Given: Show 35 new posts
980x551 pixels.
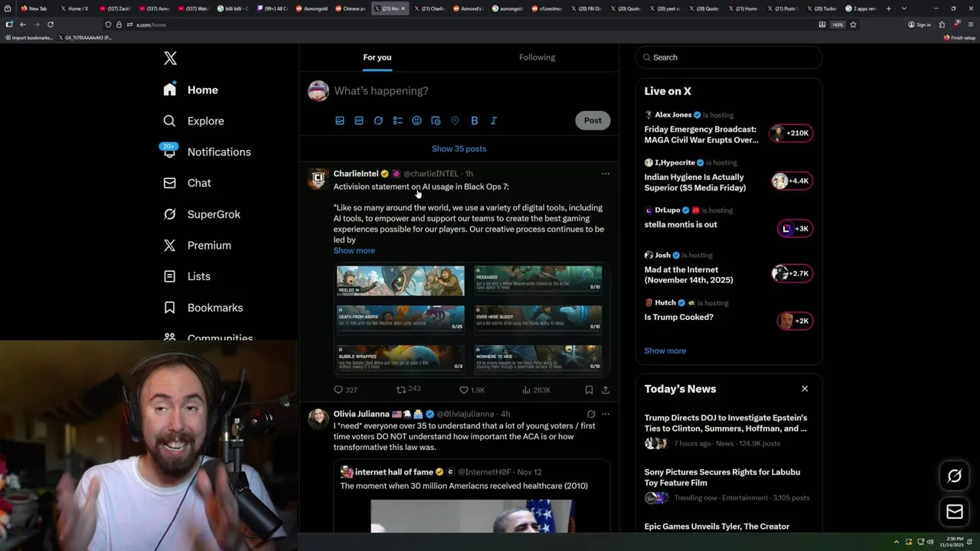Looking at the screenshot, I should [x=459, y=148].
